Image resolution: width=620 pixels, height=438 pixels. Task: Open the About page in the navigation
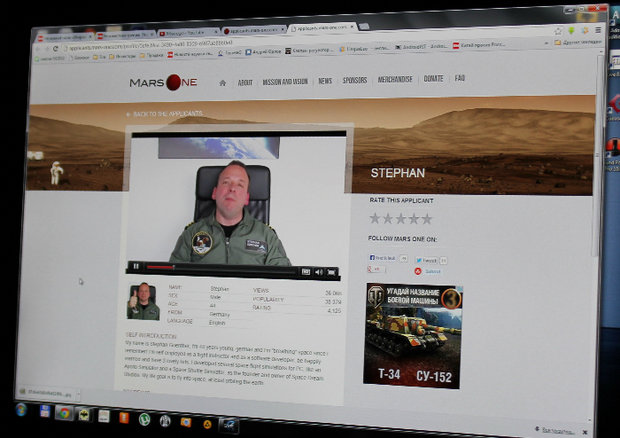(245, 82)
